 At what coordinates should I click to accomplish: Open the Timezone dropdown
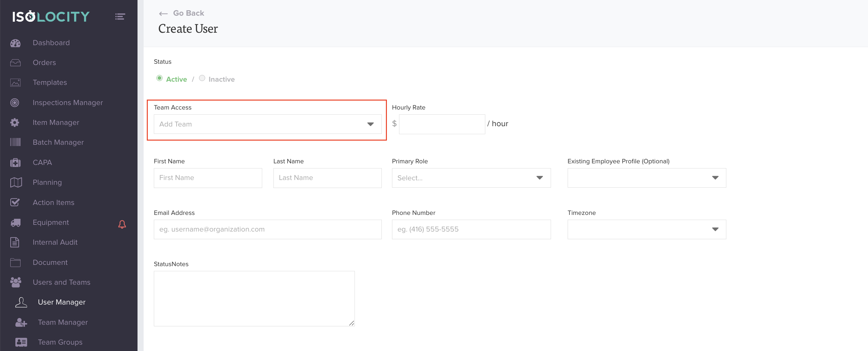point(646,230)
